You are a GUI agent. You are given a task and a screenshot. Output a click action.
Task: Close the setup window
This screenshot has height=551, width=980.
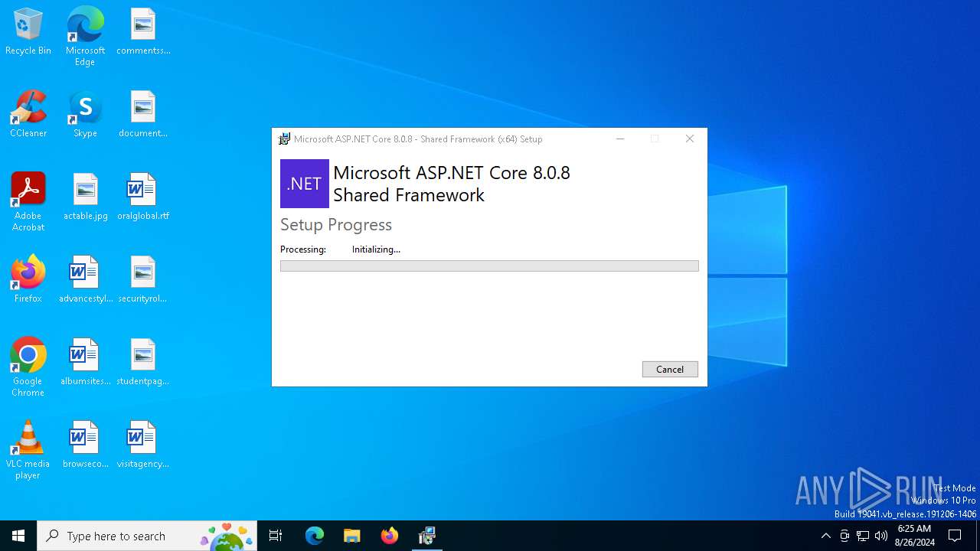click(x=690, y=139)
